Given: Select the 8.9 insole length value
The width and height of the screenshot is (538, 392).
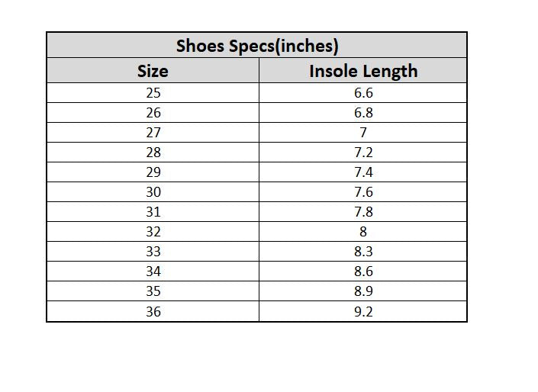Looking at the screenshot, I should point(363,291).
